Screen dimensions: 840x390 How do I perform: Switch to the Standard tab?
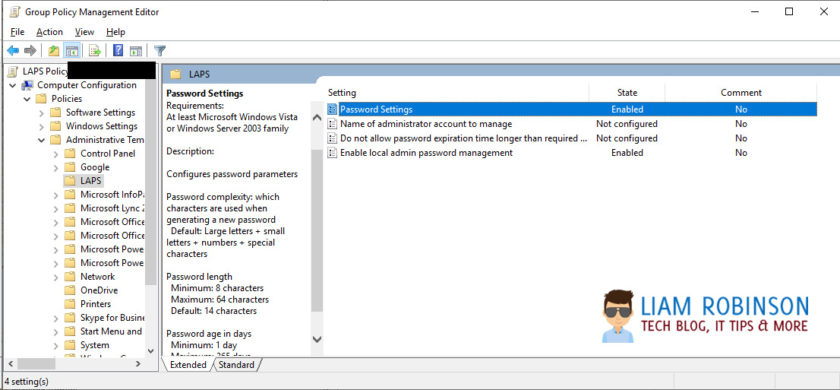coord(237,365)
